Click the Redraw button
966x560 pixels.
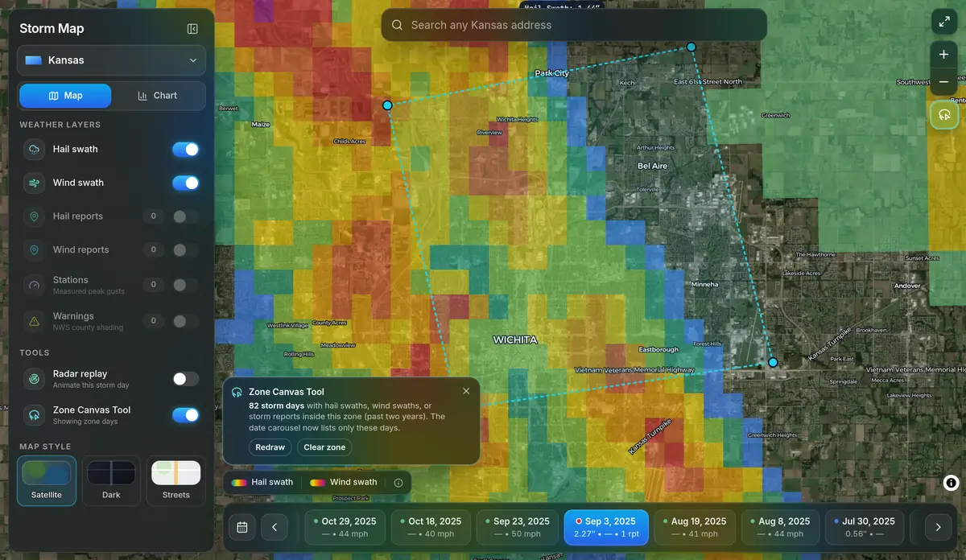[x=270, y=447]
